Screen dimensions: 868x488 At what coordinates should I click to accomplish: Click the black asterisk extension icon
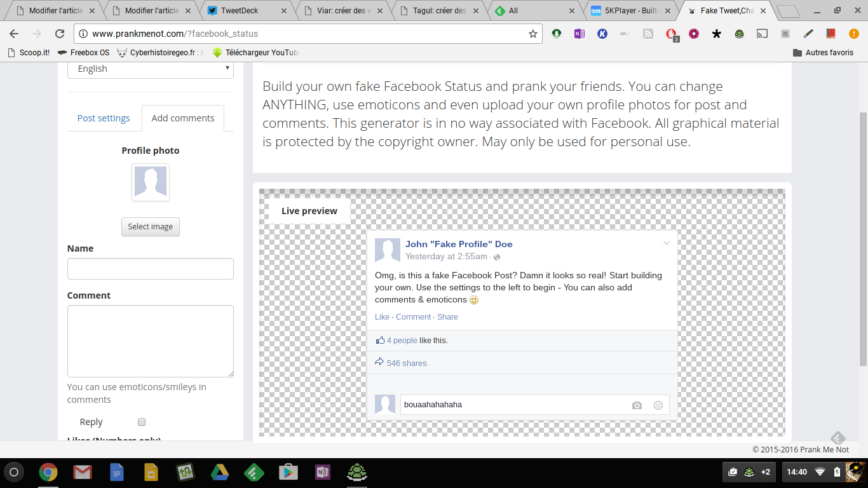tap(716, 34)
